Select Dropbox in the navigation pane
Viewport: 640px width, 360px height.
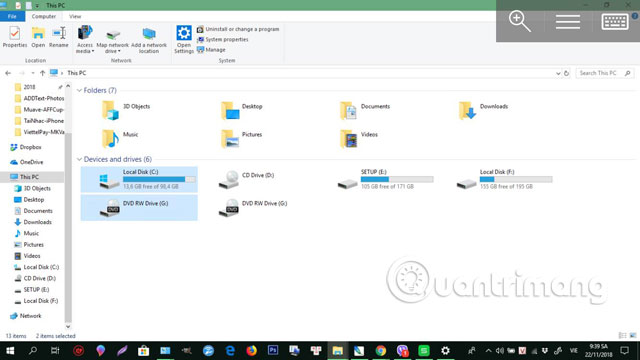26,147
